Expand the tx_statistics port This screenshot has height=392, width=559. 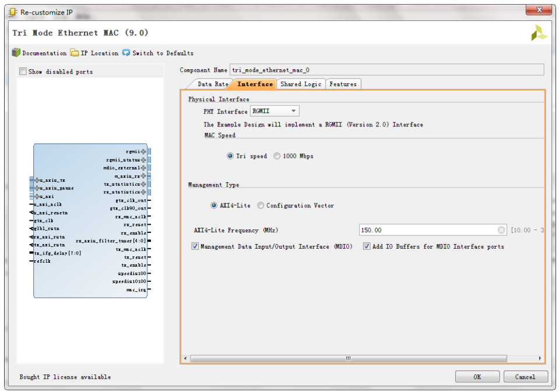click(143, 184)
